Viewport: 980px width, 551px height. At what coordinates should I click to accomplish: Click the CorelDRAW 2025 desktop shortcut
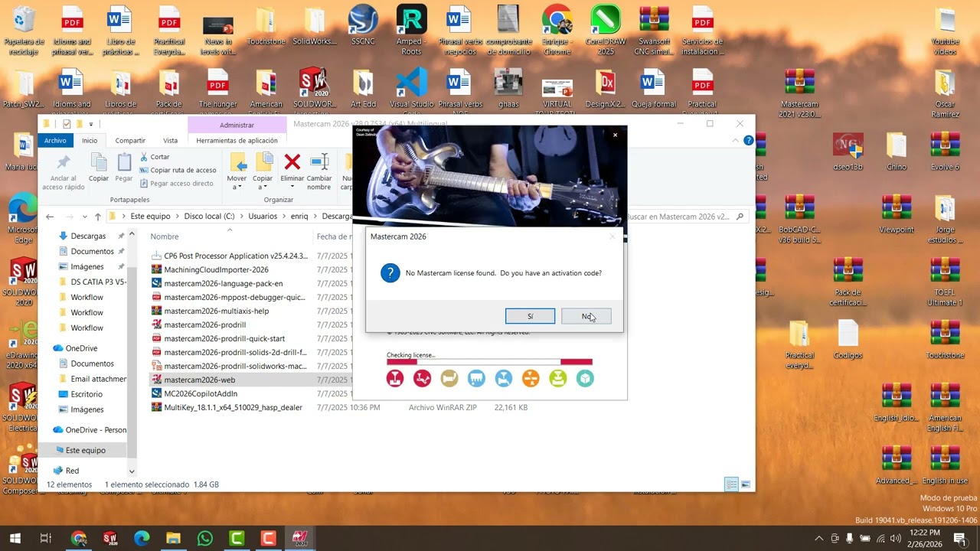pyautogui.click(x=606, y=31)
